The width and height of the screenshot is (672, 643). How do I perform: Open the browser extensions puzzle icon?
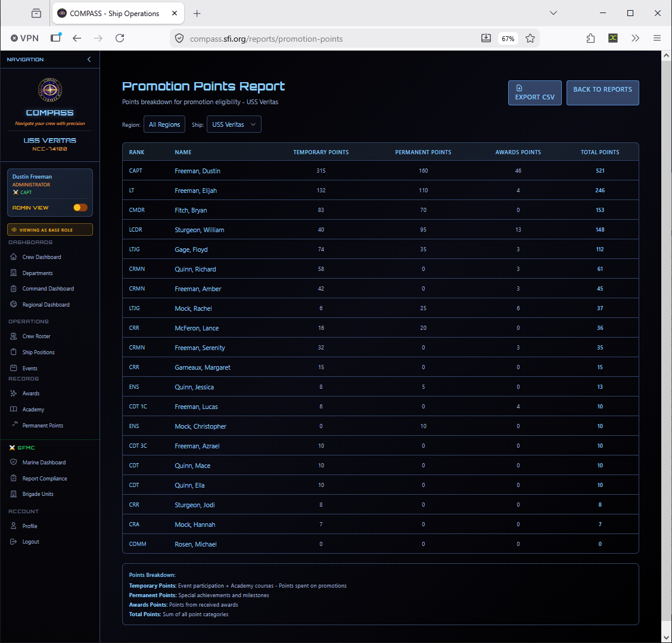pyautogui.click(x=590, y=38)
